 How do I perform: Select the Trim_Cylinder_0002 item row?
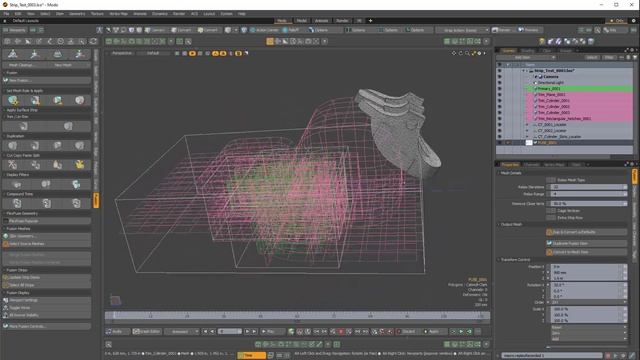pos(580,107)
